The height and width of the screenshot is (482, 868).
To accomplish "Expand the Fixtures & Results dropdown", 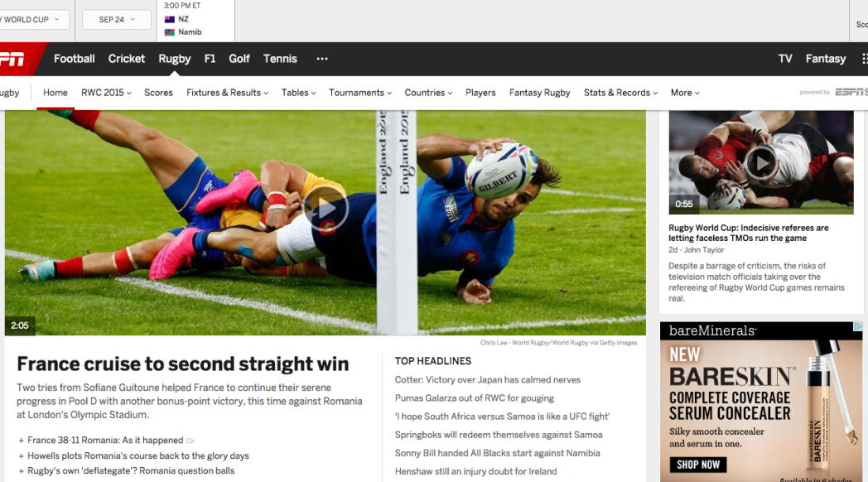I will pyautogui.click(x=227, y=93).
